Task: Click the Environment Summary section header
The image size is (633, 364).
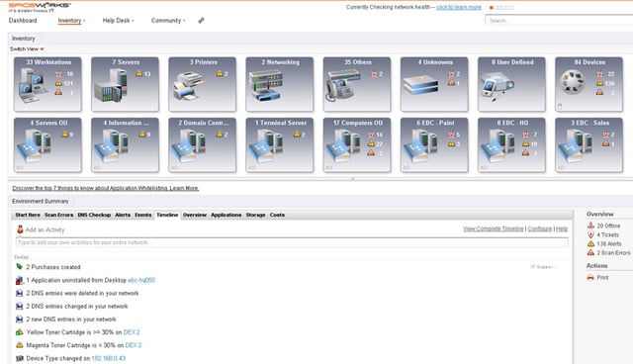Action: 40,201
